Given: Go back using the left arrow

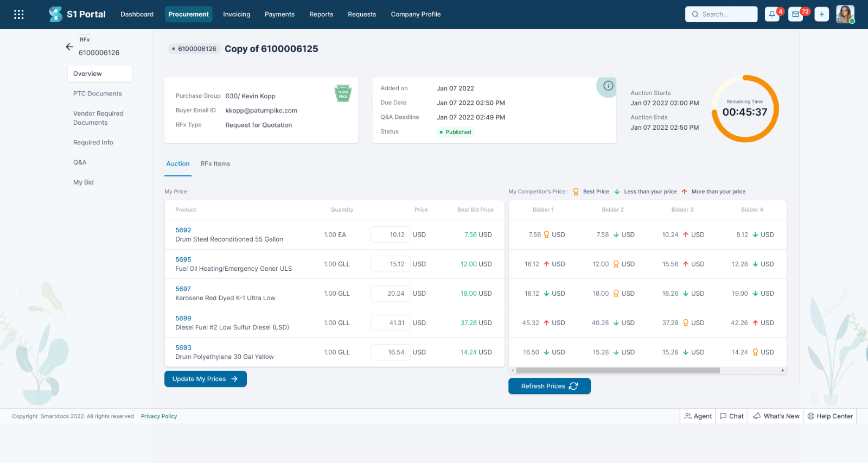Looking at the screenshot, I should tap(69, 47).
